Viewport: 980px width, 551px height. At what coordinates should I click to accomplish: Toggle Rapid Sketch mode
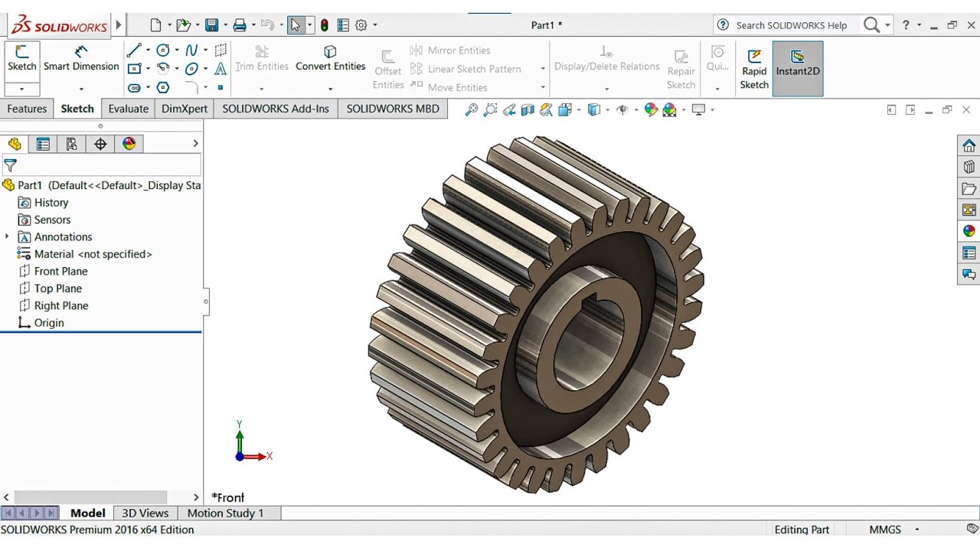tap(754, 69)
